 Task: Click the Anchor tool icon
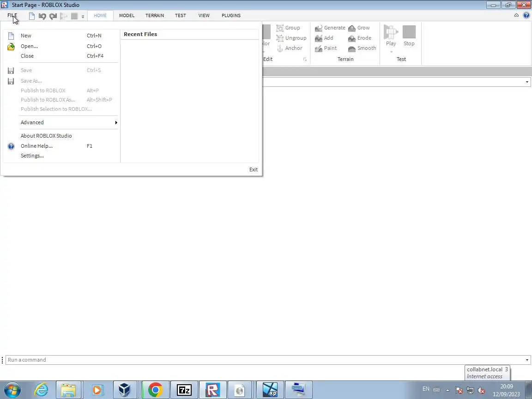[280, 48]
